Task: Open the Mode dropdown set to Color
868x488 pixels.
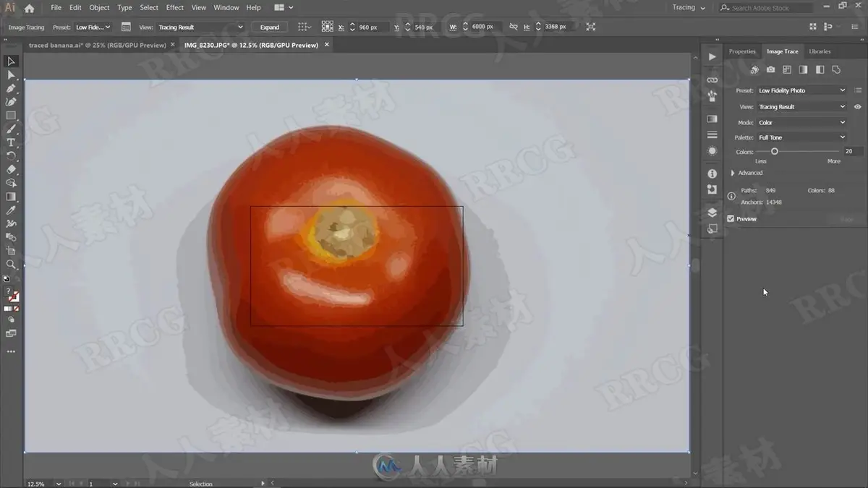Action: coord(801,123)
